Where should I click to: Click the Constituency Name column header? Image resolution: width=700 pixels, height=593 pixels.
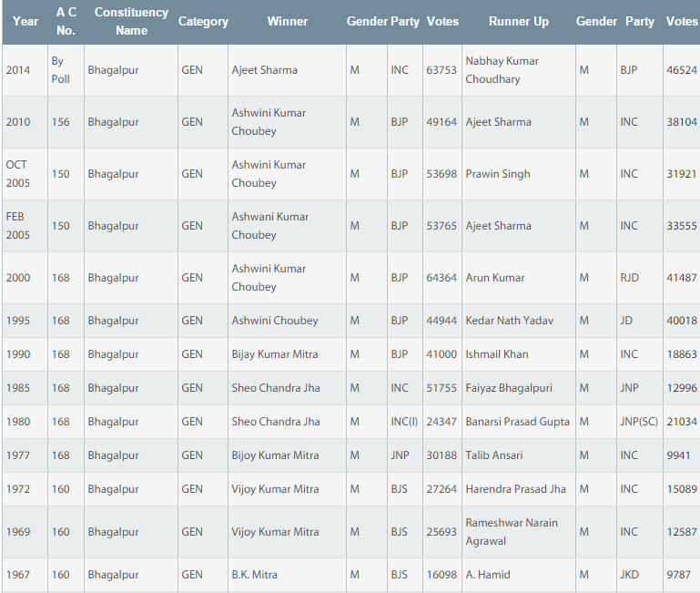(131, 22)
